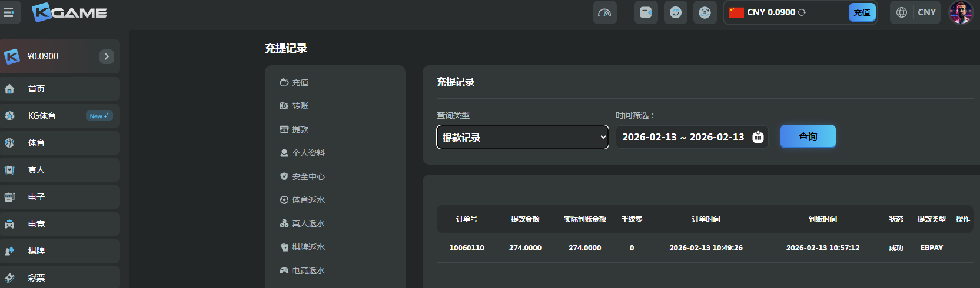Open 体育返水 in the account menu
The width and height of the screenshot is (980, 288).
click(x=308, y=200)
